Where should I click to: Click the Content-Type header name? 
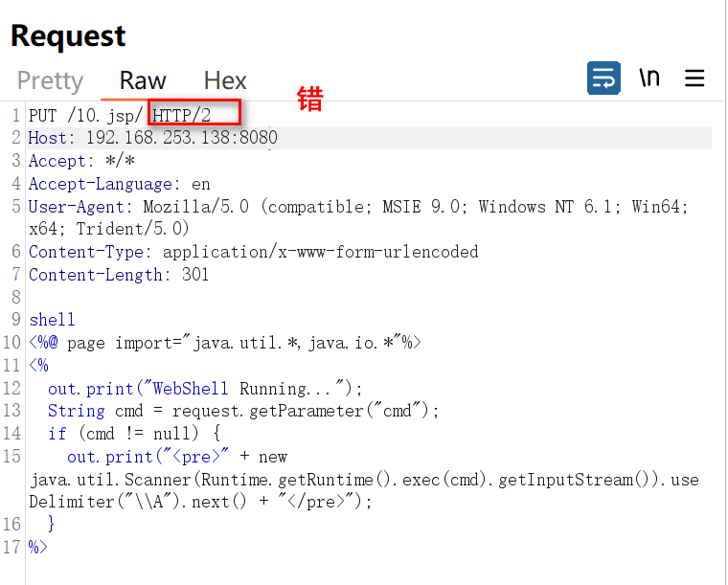click(x=86, y=252)
